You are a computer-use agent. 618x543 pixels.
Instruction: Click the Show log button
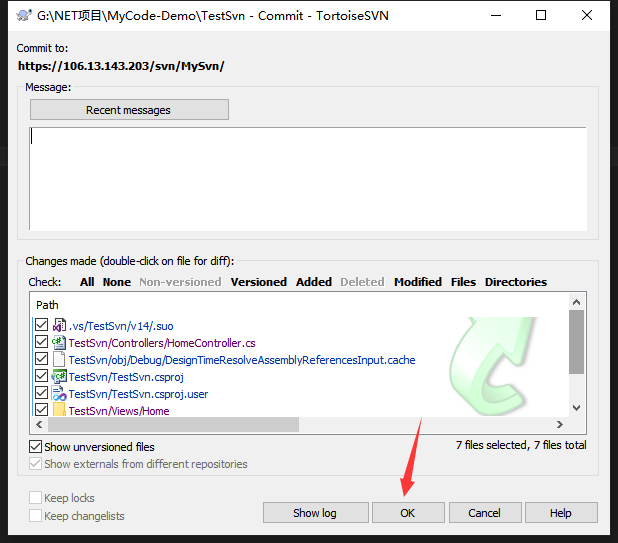316,513
